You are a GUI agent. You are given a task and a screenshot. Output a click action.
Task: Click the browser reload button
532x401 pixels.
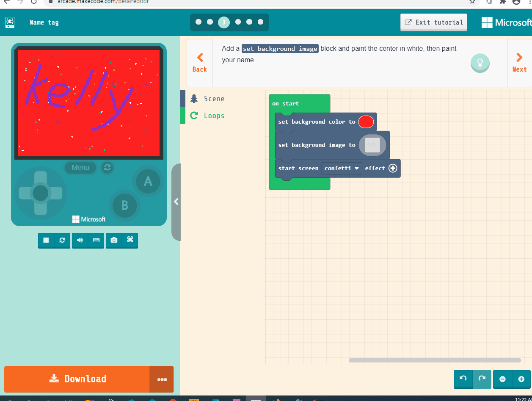point(34,2)
